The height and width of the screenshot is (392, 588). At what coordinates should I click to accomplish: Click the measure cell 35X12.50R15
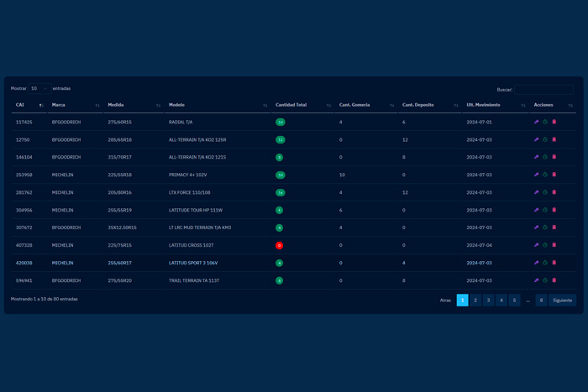[123, 227]
